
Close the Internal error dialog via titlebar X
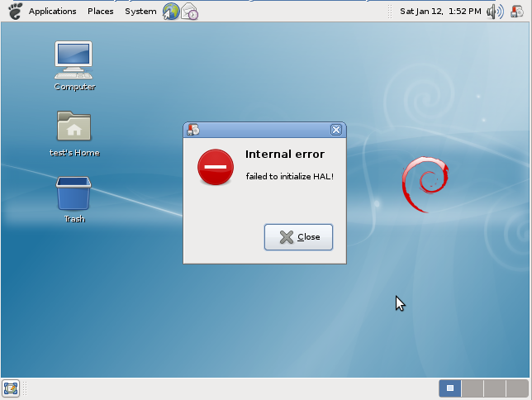(x=336, y=130)
